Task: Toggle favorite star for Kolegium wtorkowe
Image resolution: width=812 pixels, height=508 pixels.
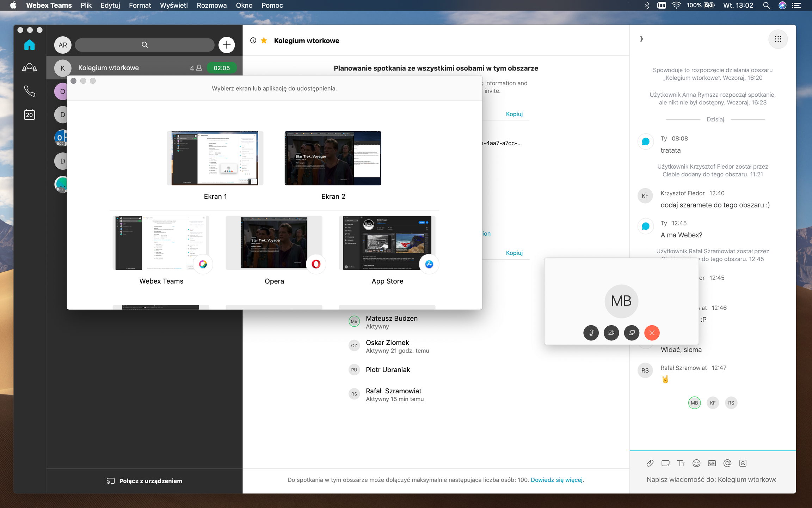Action: pyautogui.click(x=264, y=41)
